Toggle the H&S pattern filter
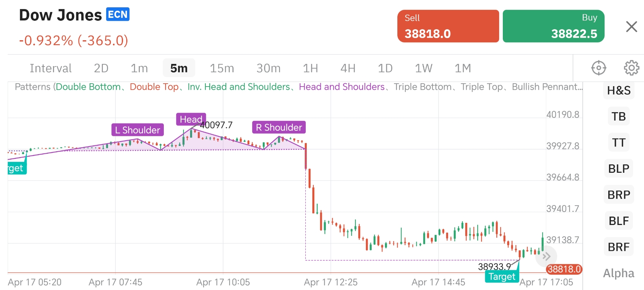Screen dimensions: 644x290 click(x=619, y=91)
